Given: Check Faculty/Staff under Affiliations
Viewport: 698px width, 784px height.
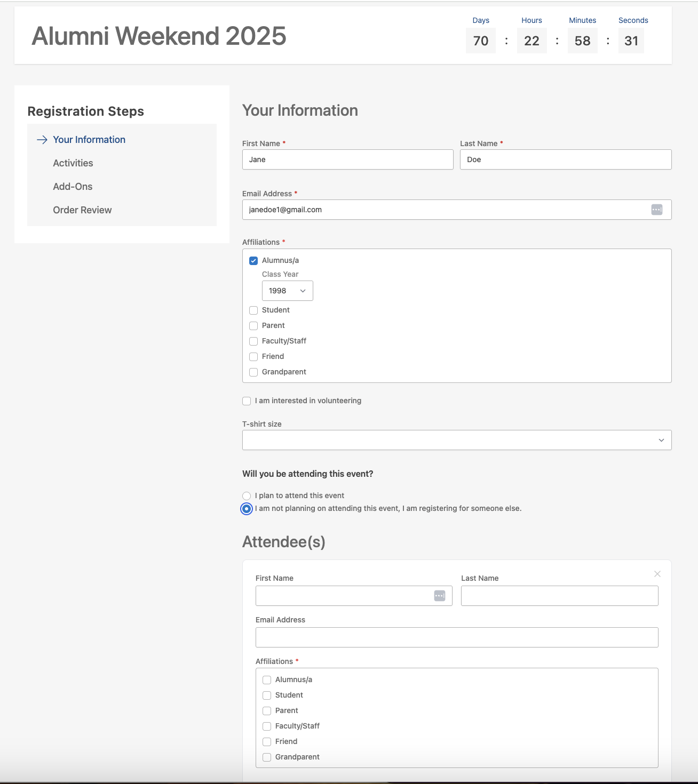Looking at the screenshot, I should [253, 341].
